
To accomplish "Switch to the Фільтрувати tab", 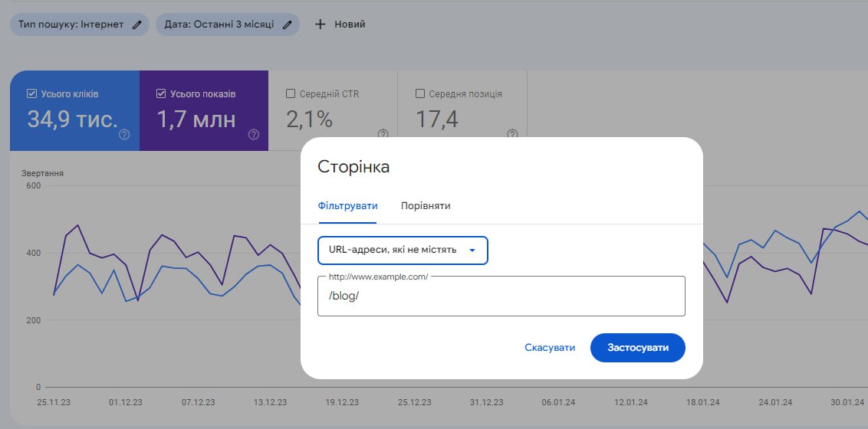I will [347, 206].
